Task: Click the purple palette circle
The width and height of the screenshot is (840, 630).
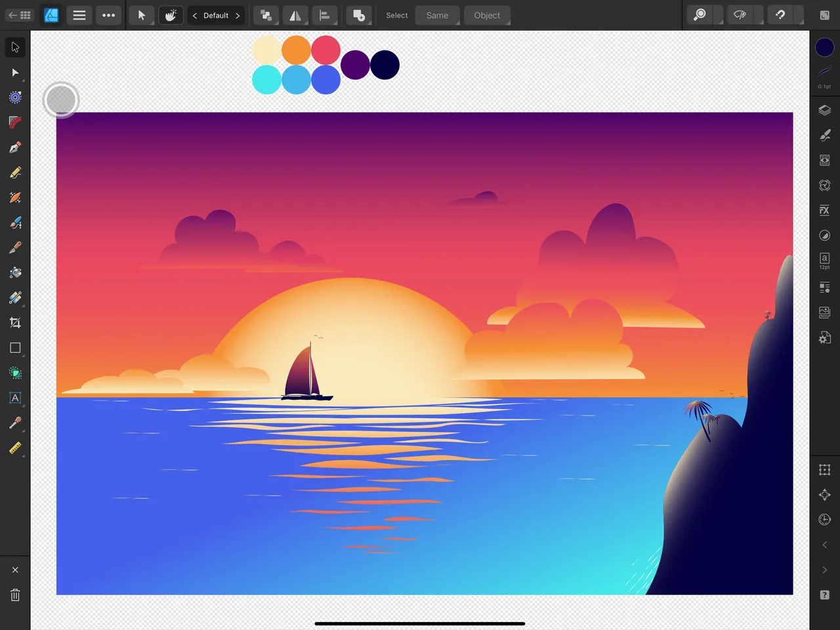Action: 355,65
